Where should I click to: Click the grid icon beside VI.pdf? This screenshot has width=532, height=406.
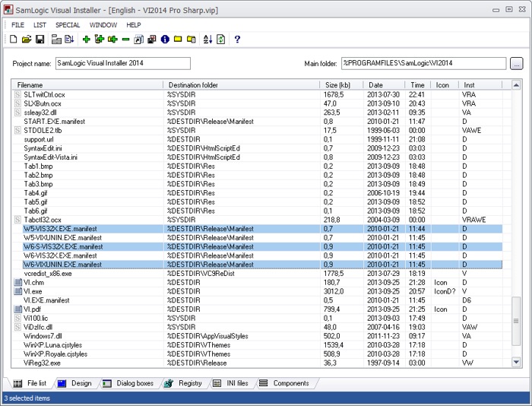click(x=17, y=309)
